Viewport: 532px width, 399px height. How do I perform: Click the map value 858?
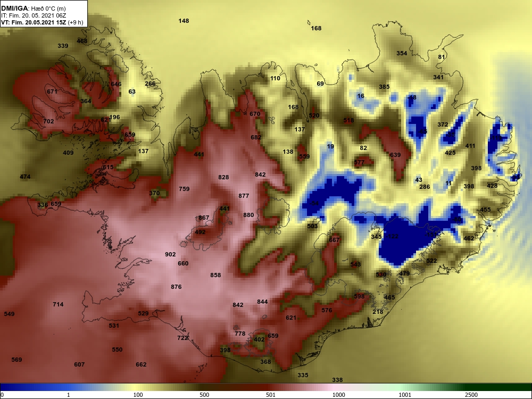pos(215,275)
